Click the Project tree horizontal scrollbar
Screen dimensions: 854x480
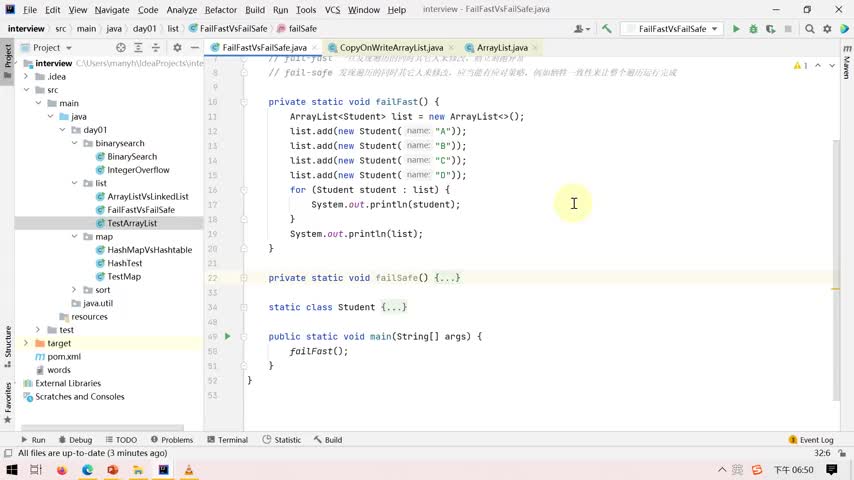pos(102,428)
